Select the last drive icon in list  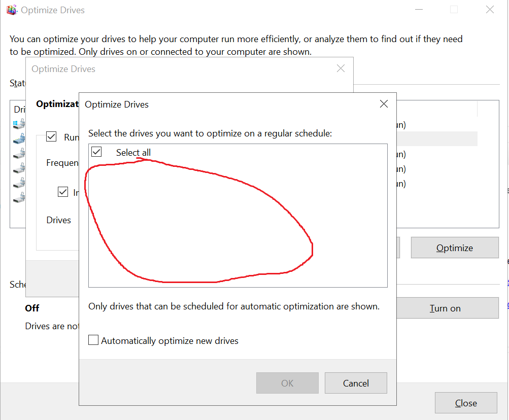(x=19, y=197)
